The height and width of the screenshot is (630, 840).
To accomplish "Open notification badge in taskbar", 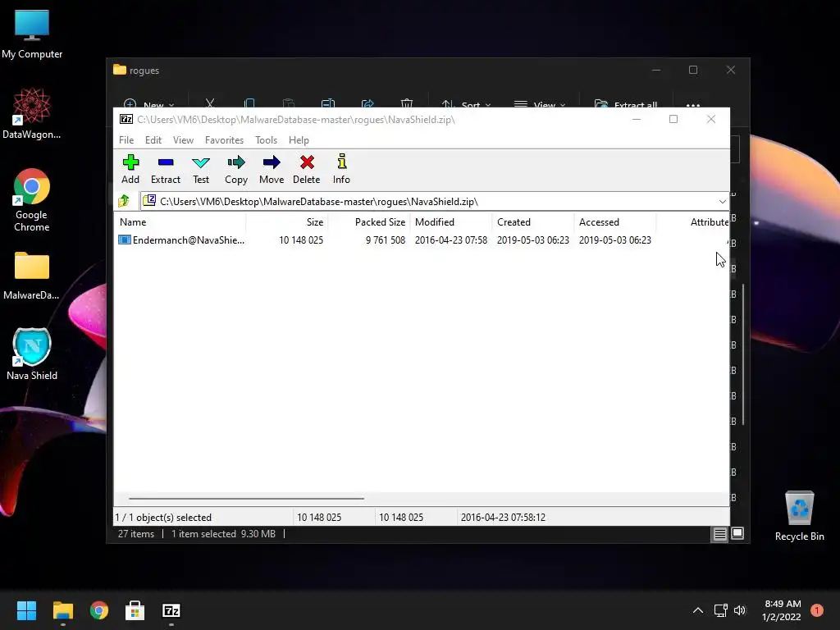I will point(817,610).
